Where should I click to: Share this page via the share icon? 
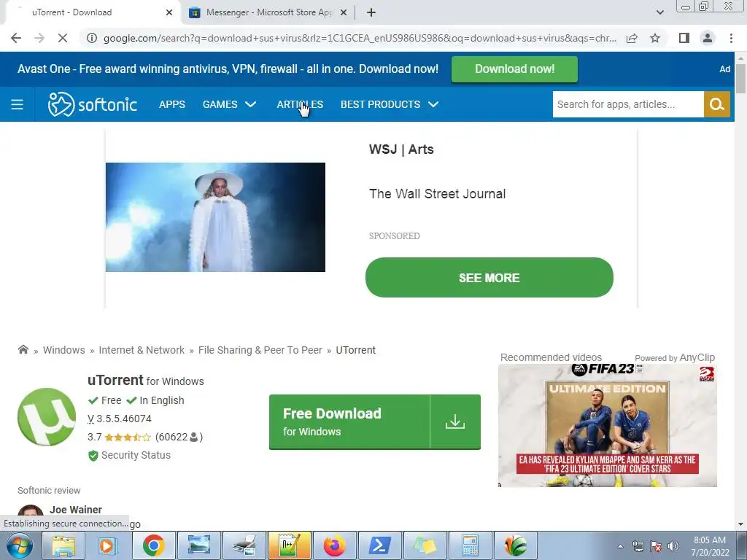point(632,38)
